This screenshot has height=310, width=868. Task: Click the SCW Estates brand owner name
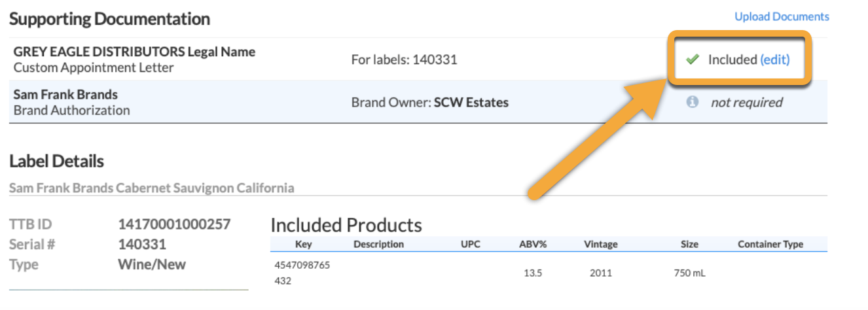coord(471,102)
